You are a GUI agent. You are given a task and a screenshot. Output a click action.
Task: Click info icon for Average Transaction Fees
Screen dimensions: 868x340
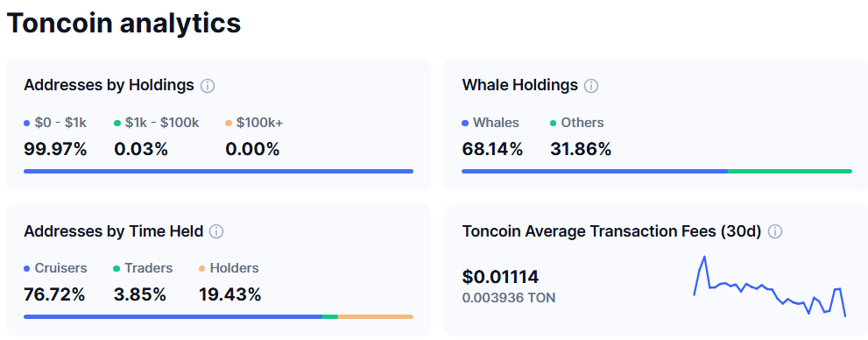point(775,231)
